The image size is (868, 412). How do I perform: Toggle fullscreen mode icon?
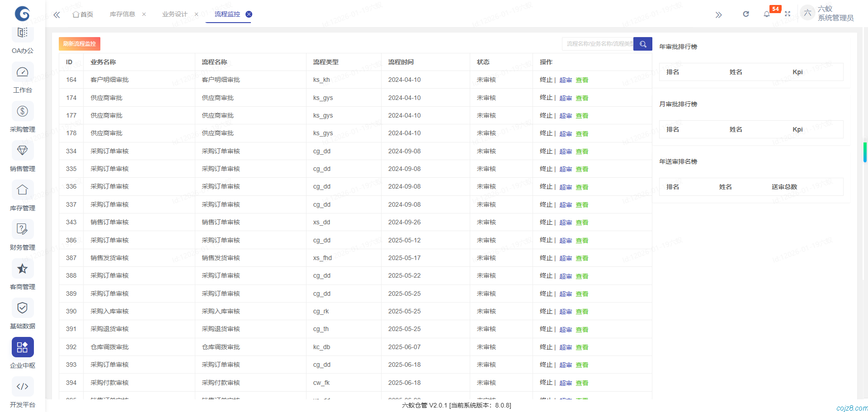click(x=788, y=14)
